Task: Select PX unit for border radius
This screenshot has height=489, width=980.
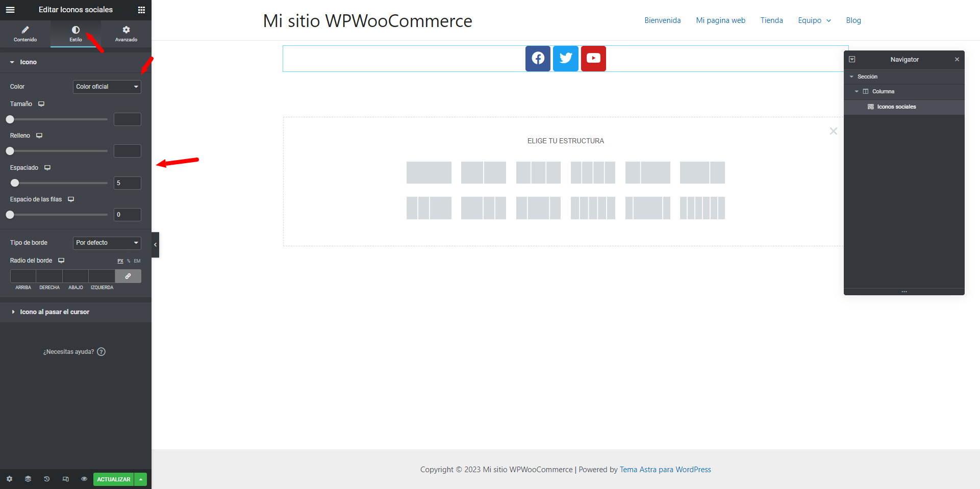Action: click(120, 261)
